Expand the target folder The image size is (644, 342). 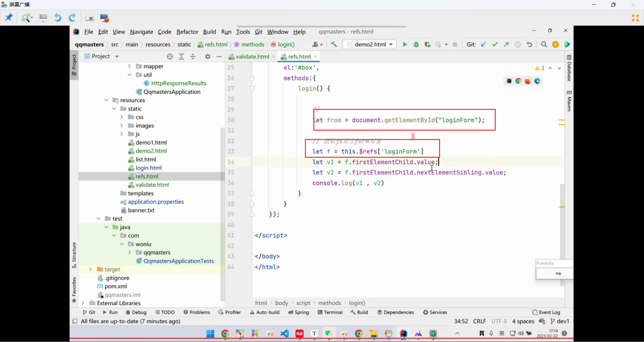[x=90, y=269]
